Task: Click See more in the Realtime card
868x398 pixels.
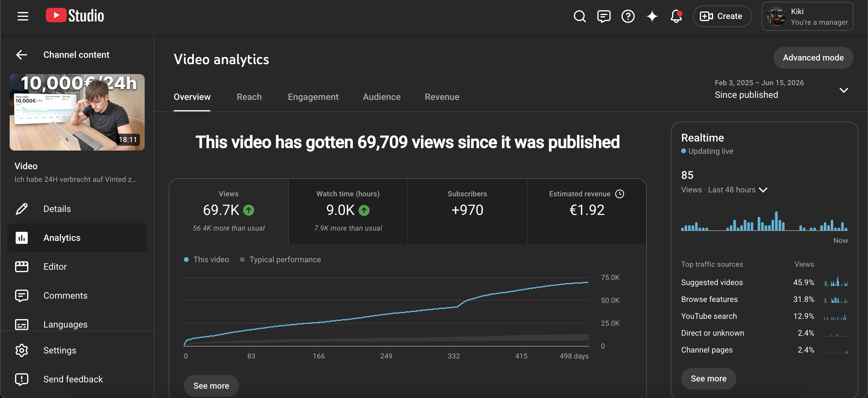Action: (708, 378)
